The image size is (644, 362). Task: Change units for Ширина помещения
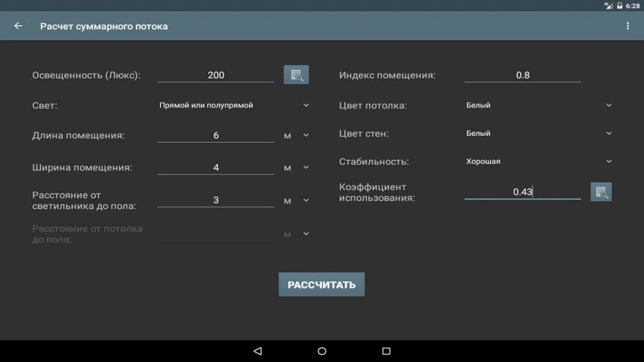click(x=296, y=168)
